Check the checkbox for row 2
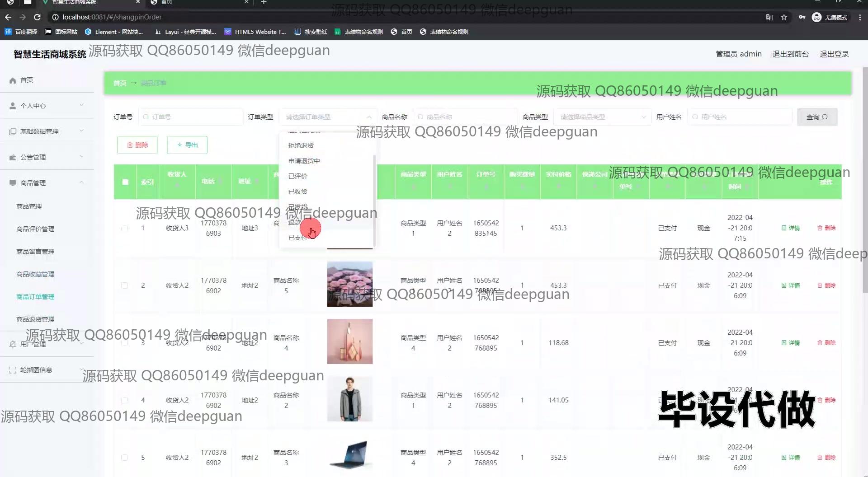This screenshot has height=477, width=868. (124, 285)
